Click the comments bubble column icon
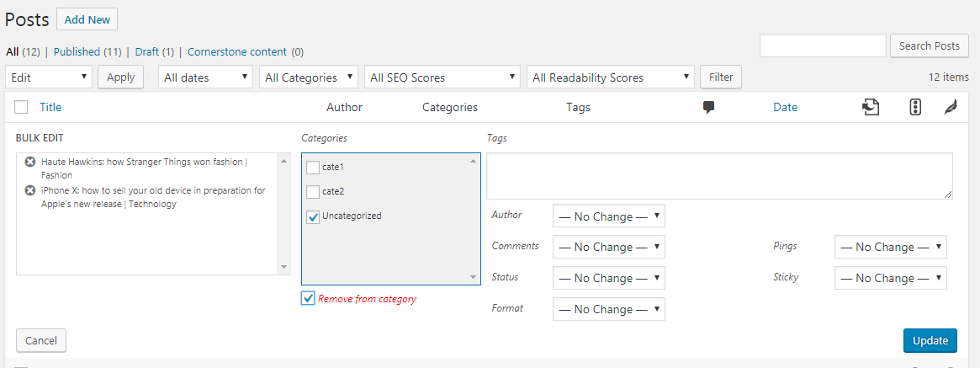980x368 pixels. point(708,108)
